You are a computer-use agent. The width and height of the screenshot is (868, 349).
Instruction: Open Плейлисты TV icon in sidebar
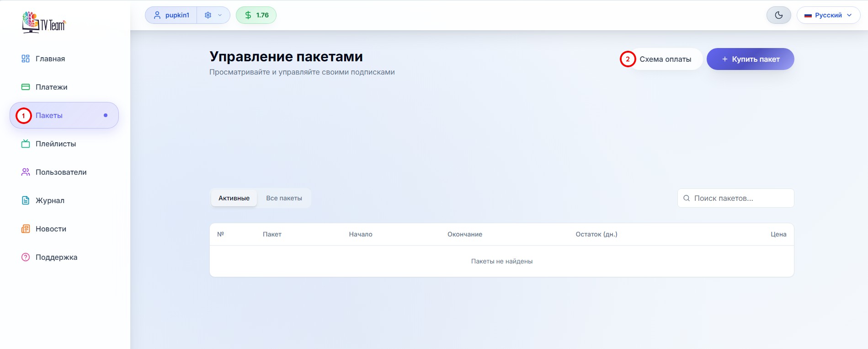[26, 144]
